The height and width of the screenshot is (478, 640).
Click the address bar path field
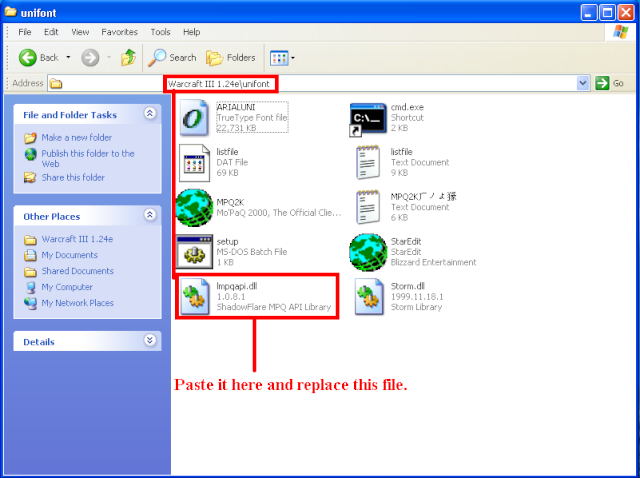point(313,84)
